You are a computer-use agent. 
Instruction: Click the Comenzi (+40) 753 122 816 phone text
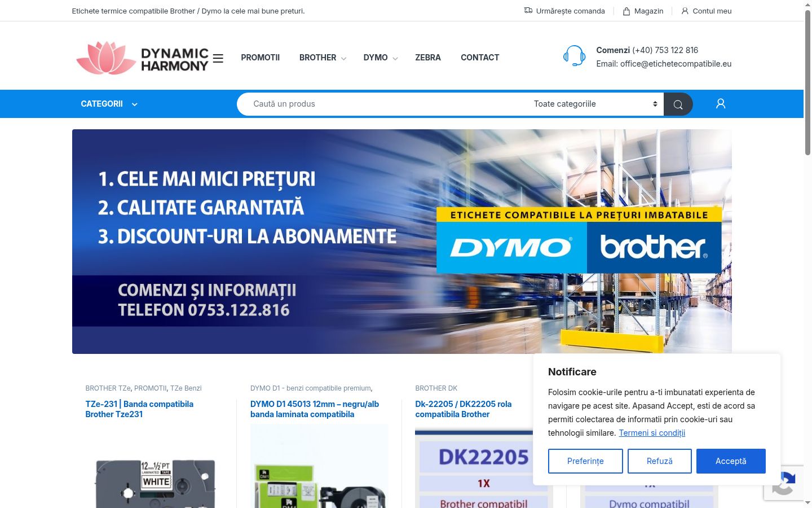point(647,50)
